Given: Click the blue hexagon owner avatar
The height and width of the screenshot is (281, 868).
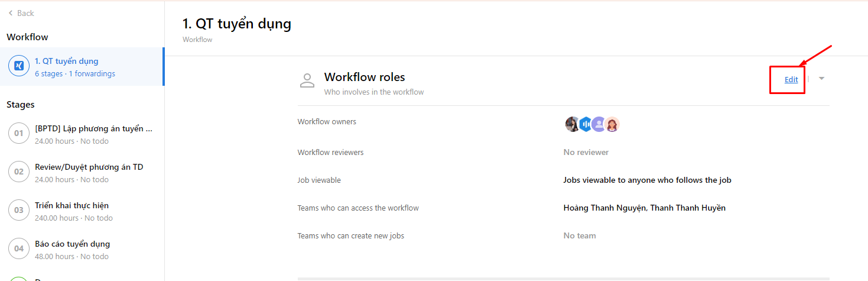Looking at the screenshot, I should click(x=586, y=124).
